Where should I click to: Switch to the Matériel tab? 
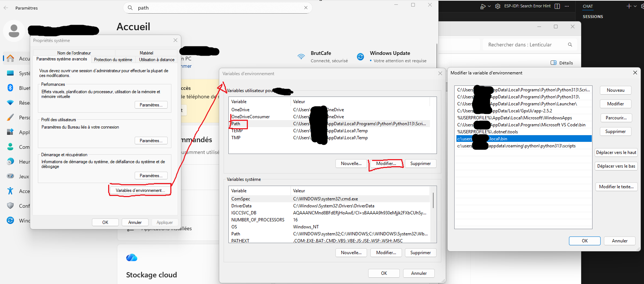(x=146, y=53)
